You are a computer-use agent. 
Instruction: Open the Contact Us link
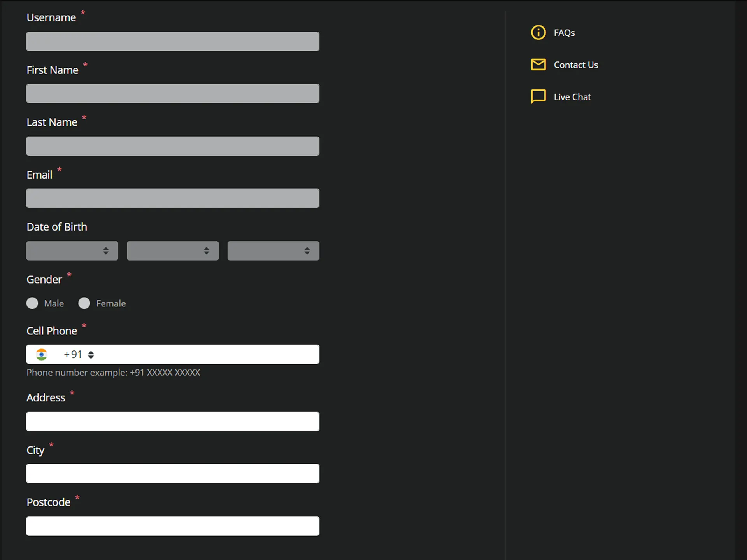[x=576, y=65]
